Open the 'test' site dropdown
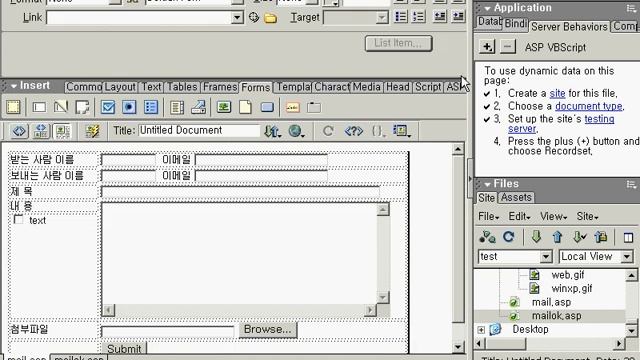 coord(546,257)
